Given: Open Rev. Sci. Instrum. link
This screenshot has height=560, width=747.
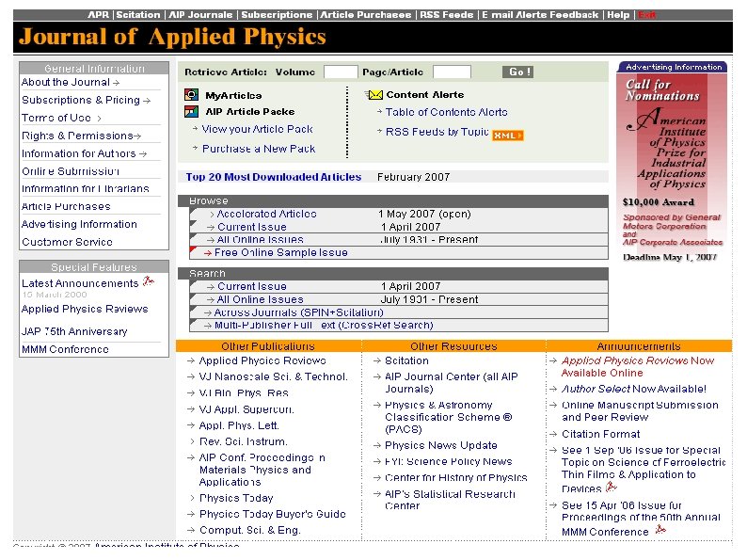Looking at the screenshot, I should coord(244,441).
